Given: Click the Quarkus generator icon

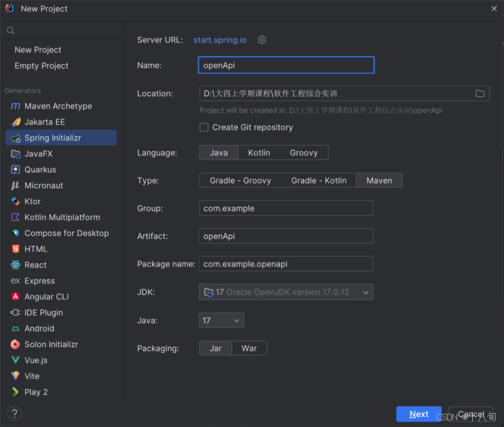Looking at the screenshot, I should pos(16,170).
